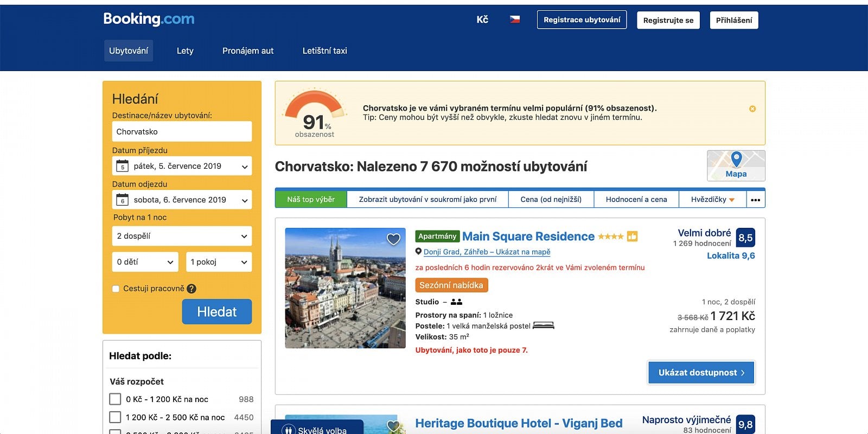Screen dimensions: 868x434
Task: Click the 91% occupancy gauge
Action: [315, 113]
